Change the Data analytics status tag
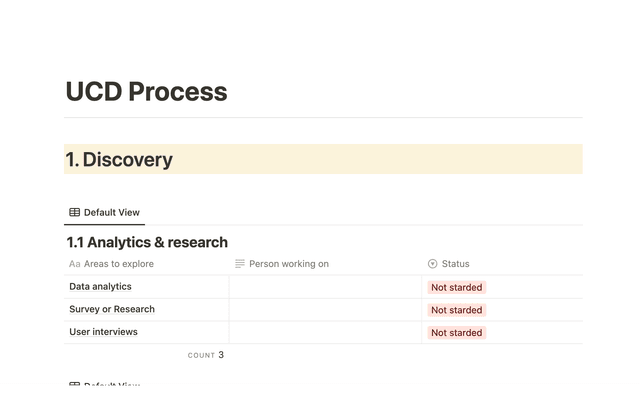Viewport: 640px width, 400px height. (x=456, y=287)
